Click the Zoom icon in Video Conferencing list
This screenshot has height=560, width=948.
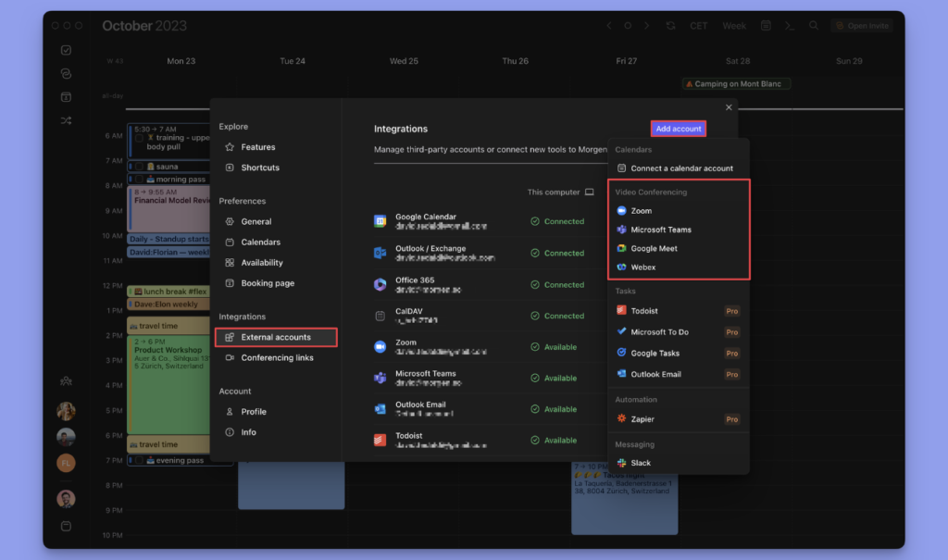tap(622, 211)
